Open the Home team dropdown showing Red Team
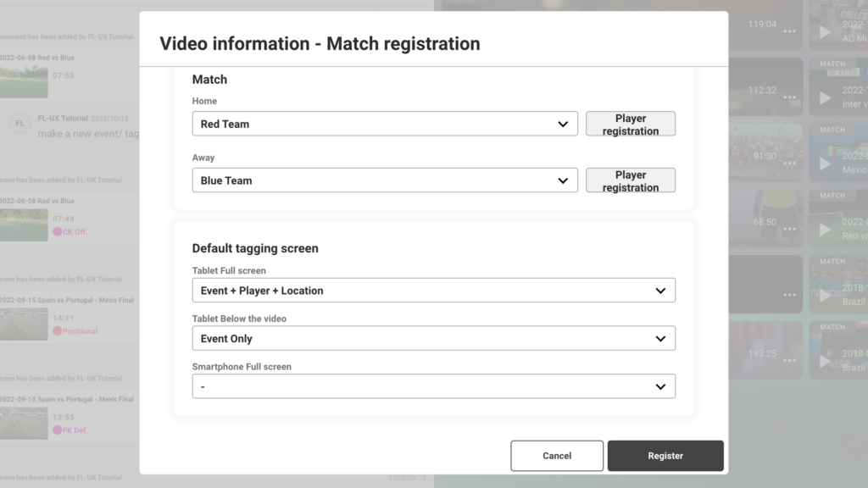 tap(385, 124)
